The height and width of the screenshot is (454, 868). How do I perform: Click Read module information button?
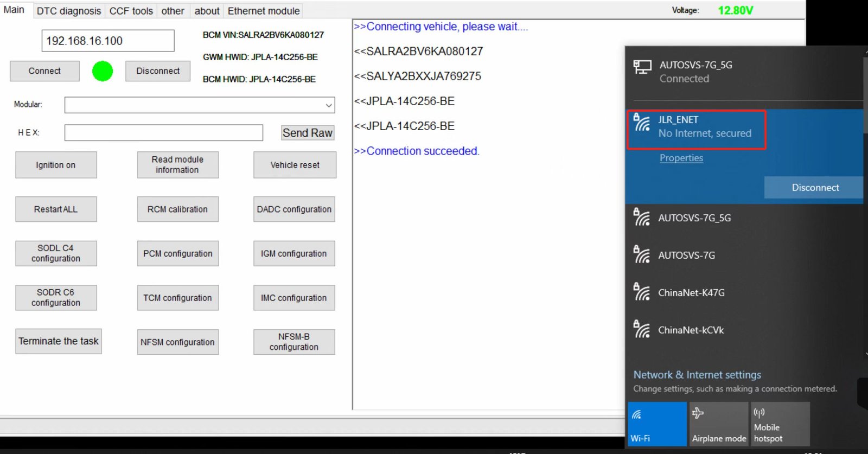(178, 165)
